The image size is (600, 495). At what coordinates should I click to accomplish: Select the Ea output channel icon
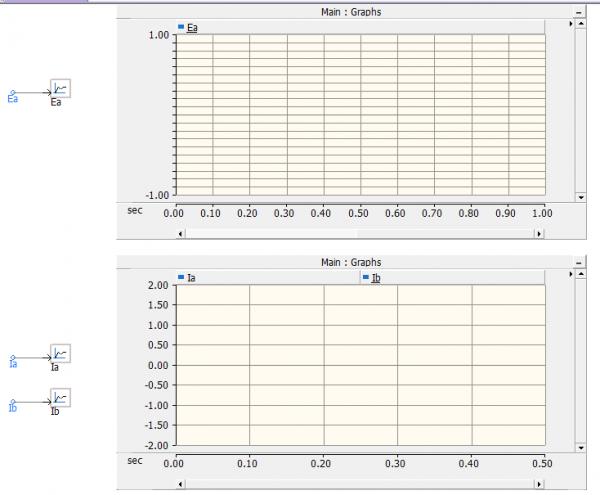click(60, 89)
